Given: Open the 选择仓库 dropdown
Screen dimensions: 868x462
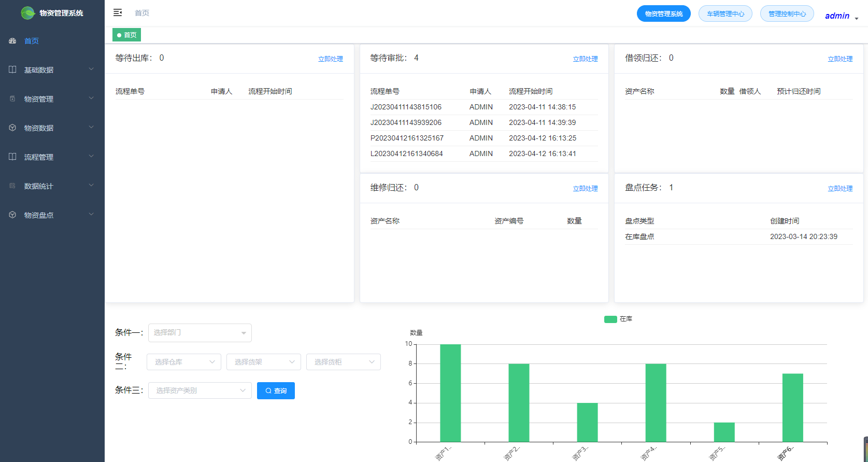Looking at the screenshot, I should 184,362.
